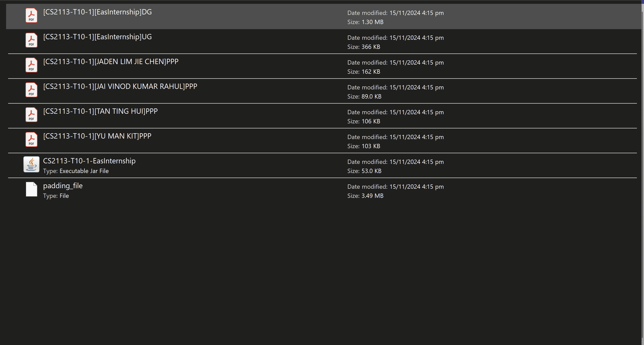Select the TAN TING HUI PPP file name

(x=100, y=111)
